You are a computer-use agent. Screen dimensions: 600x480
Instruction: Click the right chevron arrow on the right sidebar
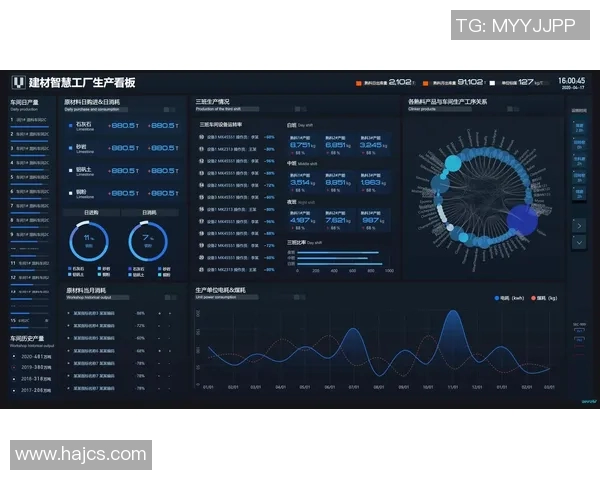[579, 225]
